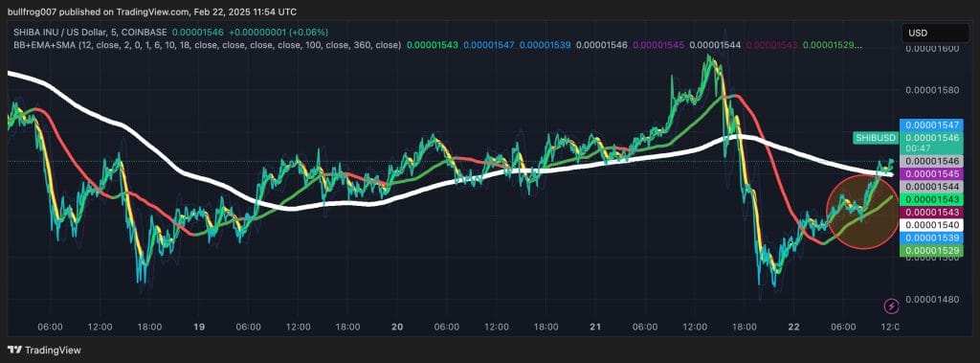Click the blue 0.00001547 value in indicator legend
Image resolution: width=980 pixels, height=363 pixels.
click(488, 45)
